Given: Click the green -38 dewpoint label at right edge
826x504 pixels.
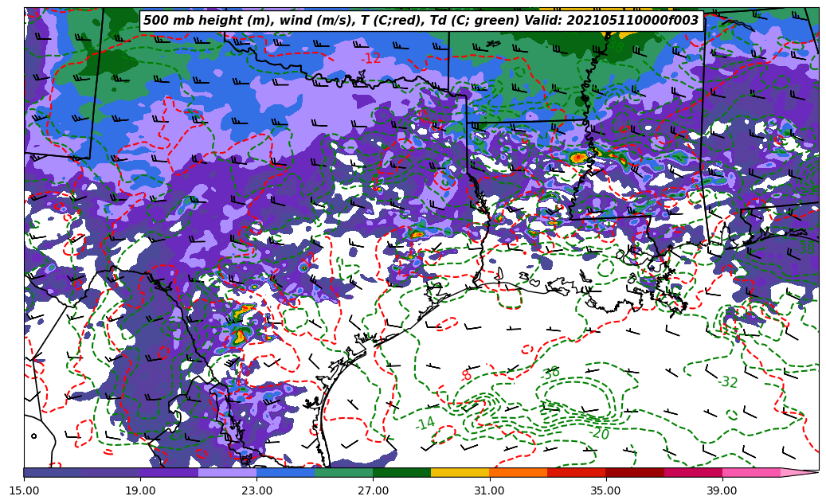Looking at the screenshot, I should [x=806, y=248].
